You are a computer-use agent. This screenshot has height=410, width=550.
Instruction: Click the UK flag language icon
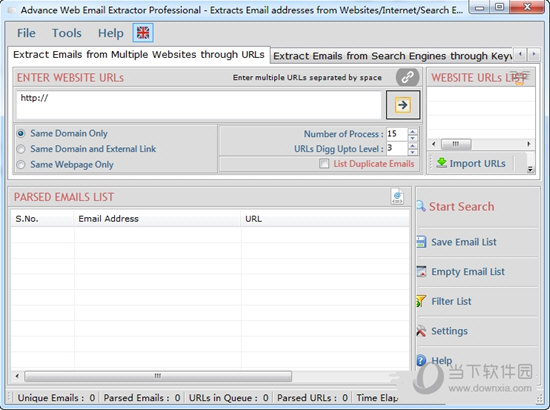[143, 33]
